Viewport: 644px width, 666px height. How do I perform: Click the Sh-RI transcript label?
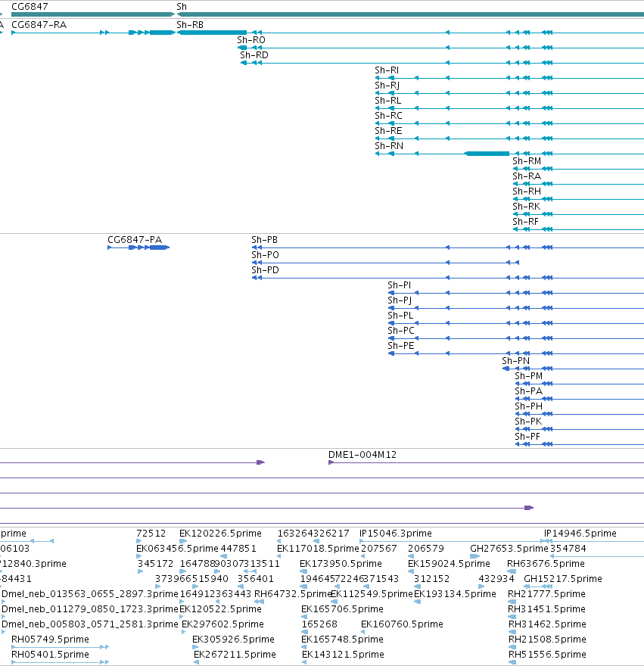coord(387,70)
